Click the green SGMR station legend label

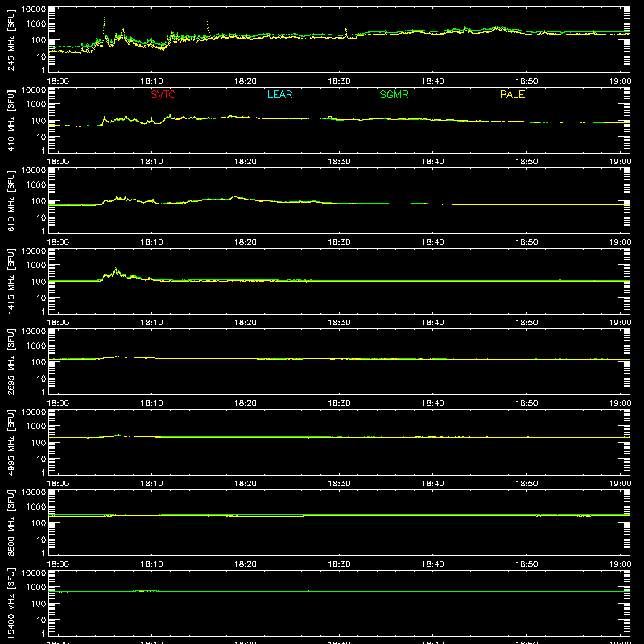pos(394,94)
